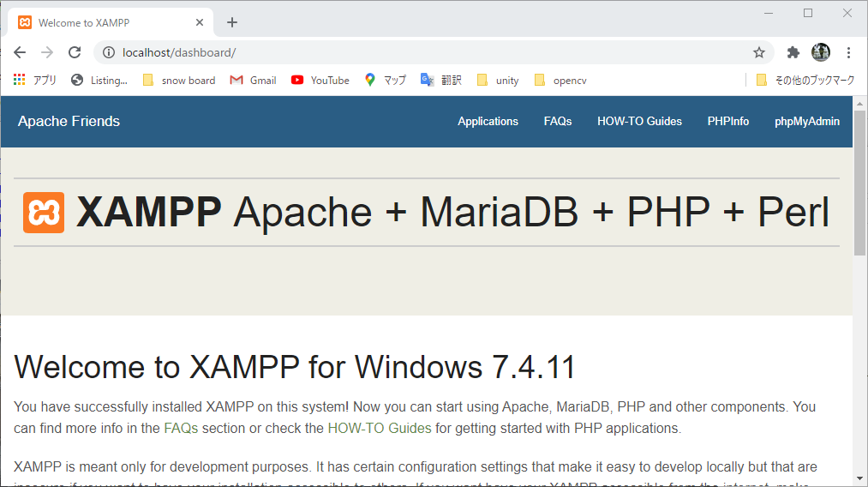Screen dimensions: 868x487
Task: Click the address bar showing localhost/dashboard/
Action: [x=428, y=52]
